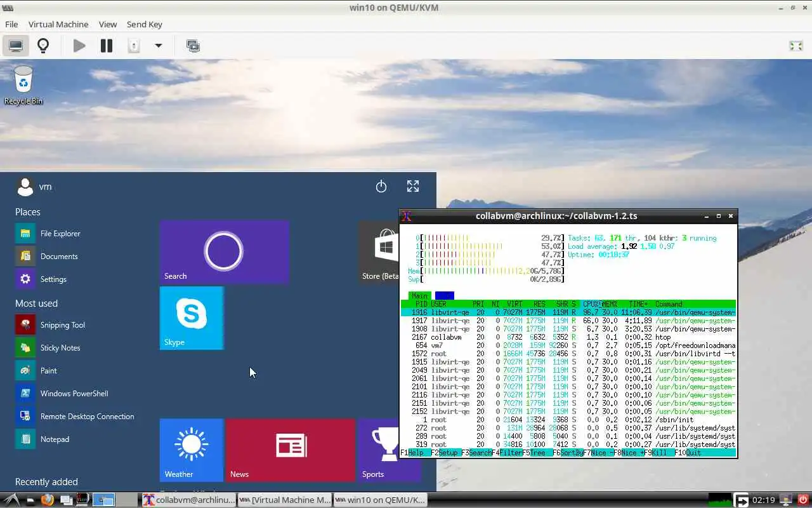Show the graphical console view
This screenshot has width=812, height=508.
click(16, 46)
